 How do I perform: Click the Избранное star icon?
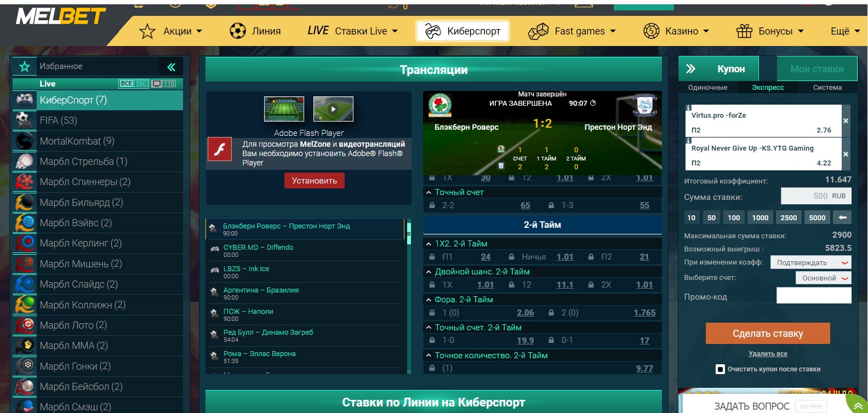click(25, 66)
